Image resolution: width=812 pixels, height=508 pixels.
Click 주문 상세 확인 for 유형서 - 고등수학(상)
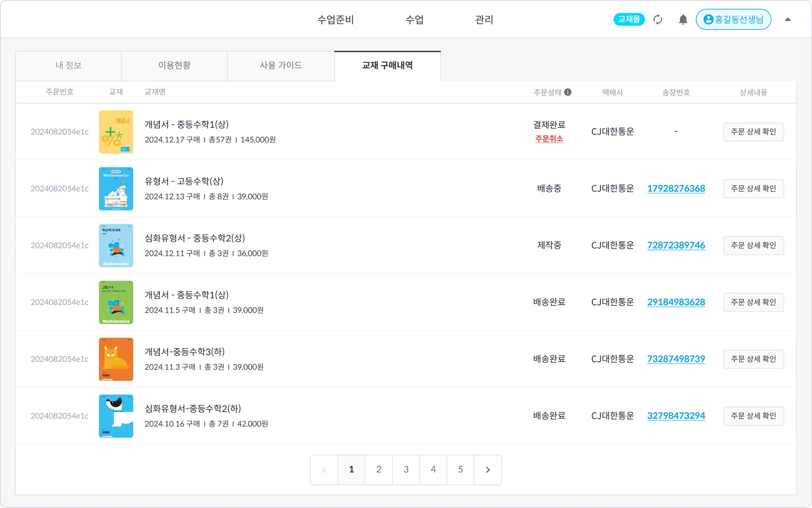[x=753, y=189]
